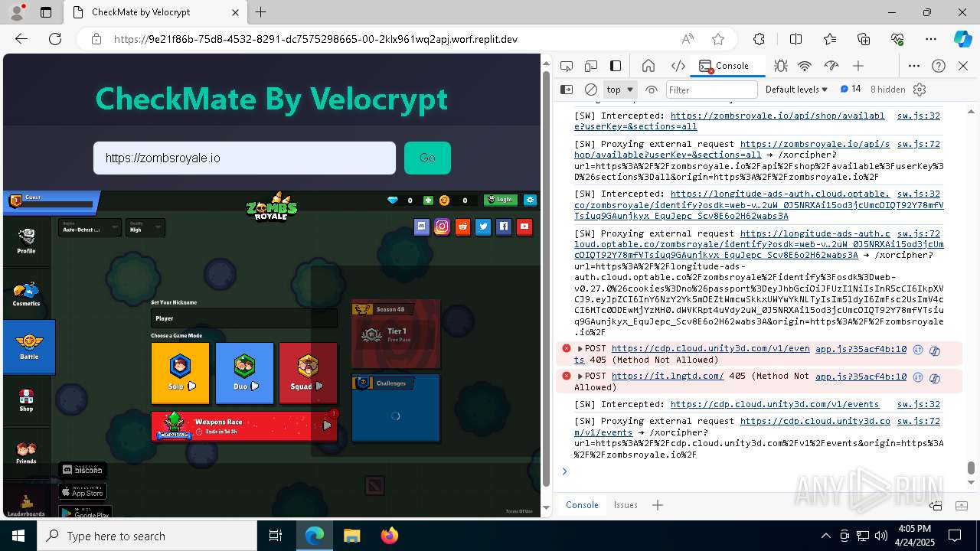Viewport: 980px width, 551px height.
Task: Open the Performance tab in DevTools
Action: click(x=831, y=67)
